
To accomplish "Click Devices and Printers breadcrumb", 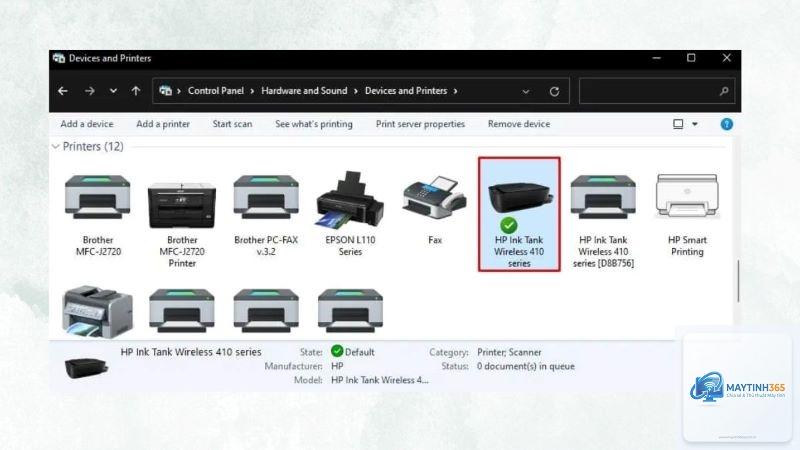I will (406, 91).
